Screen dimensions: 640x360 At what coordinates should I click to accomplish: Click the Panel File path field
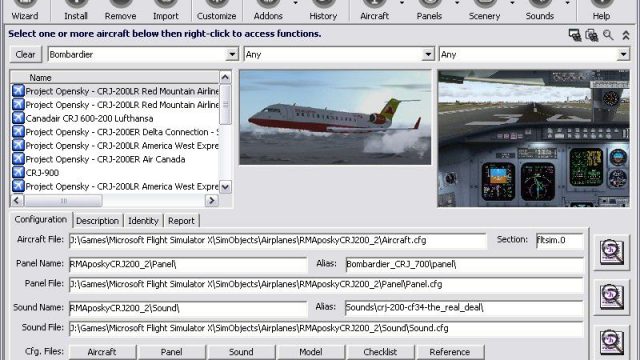pyautogui.click(x=326, y=284)
